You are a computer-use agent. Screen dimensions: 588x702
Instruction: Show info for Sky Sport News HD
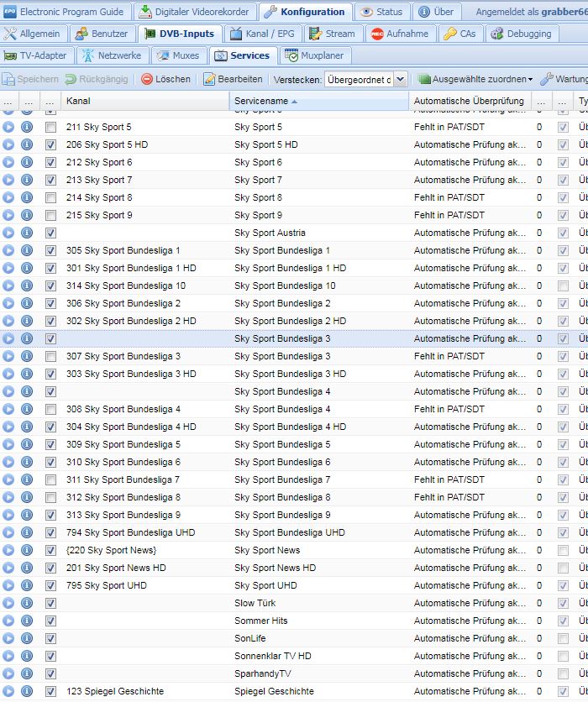[27, 568]
